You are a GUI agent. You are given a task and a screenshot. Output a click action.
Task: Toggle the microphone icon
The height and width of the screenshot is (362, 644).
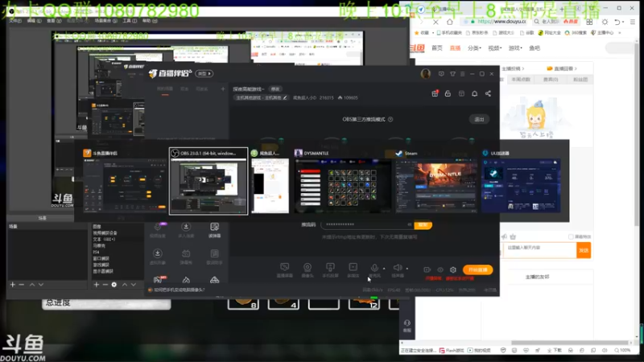pos(374,268)
